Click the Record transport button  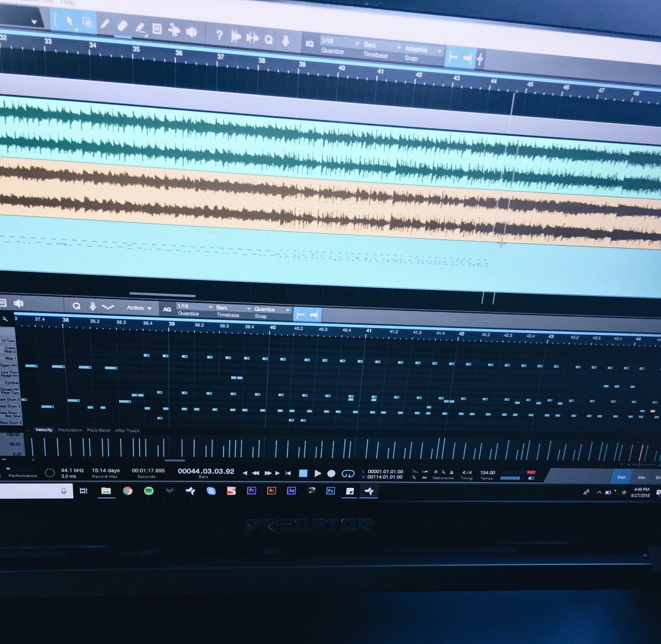(x=331, y=473)
